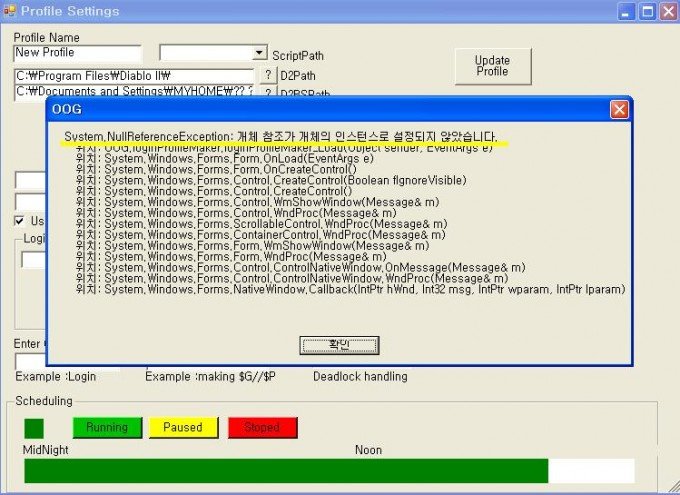Click the Deadlock handling label
Viewport: 680px width, 495px height.
360,377
